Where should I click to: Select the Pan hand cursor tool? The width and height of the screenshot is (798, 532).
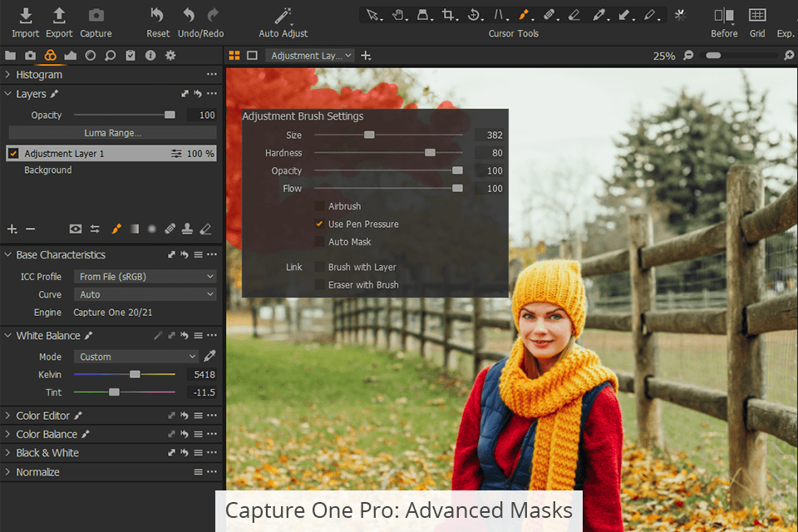[x=398, y=15]
